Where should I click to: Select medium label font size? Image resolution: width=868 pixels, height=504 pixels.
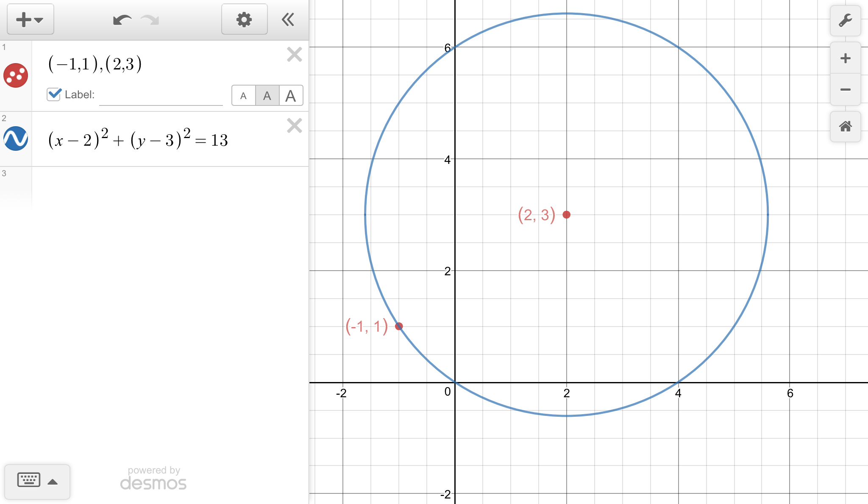tap(267, 96)
